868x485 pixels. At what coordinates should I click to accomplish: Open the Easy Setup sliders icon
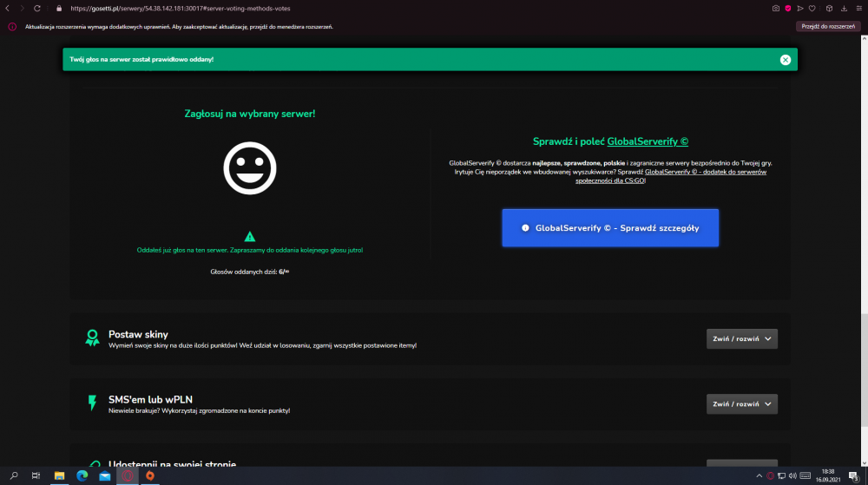pyautogui.click(x=858, y=9)
